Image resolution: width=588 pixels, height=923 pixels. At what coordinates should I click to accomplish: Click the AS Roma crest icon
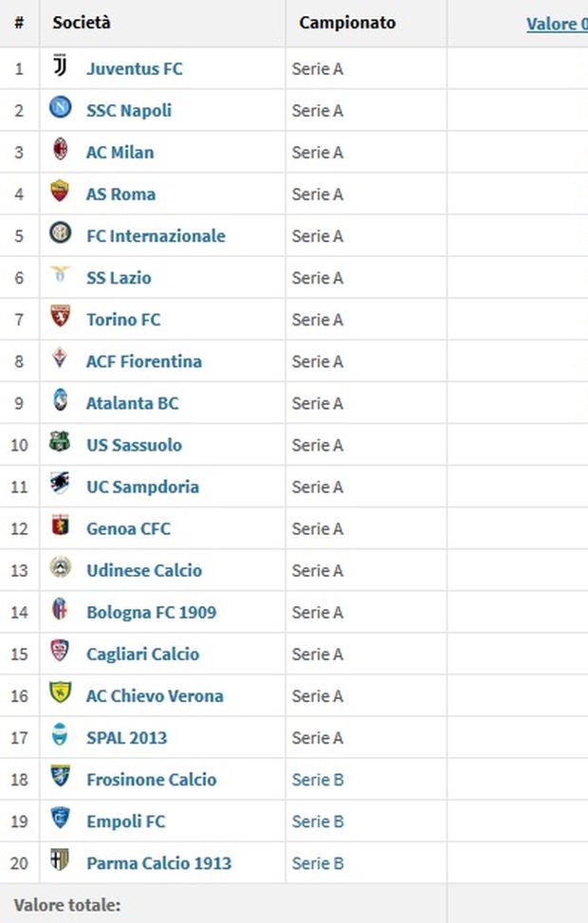(61, 193)
